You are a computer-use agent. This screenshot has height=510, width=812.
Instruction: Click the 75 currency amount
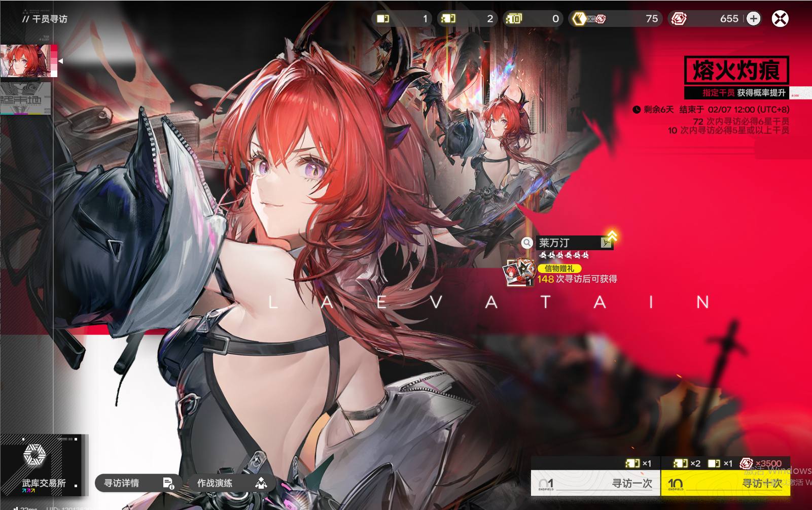tap(652, 19)
